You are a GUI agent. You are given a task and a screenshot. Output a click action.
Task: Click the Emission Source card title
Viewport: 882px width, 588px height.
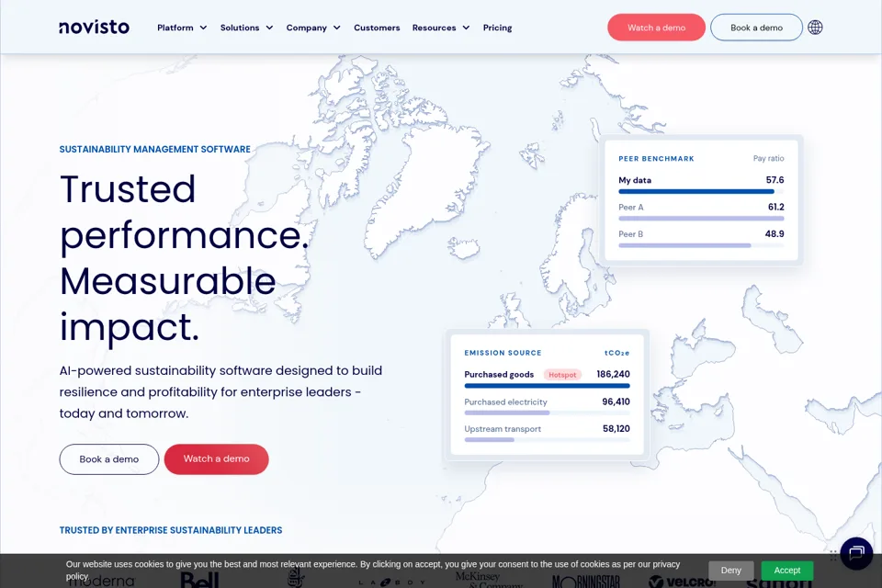click(x=503, y=353)
